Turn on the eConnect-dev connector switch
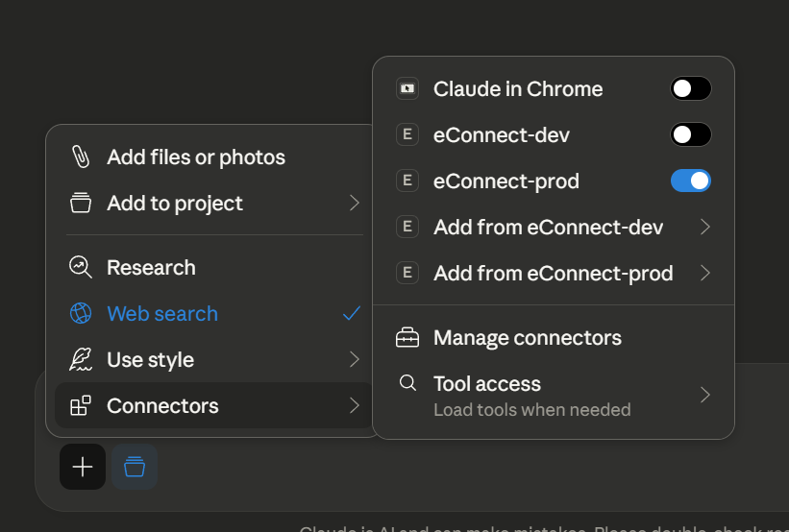Image resolution: width=789 pixels, height=532 pixels. coord(690,134)
